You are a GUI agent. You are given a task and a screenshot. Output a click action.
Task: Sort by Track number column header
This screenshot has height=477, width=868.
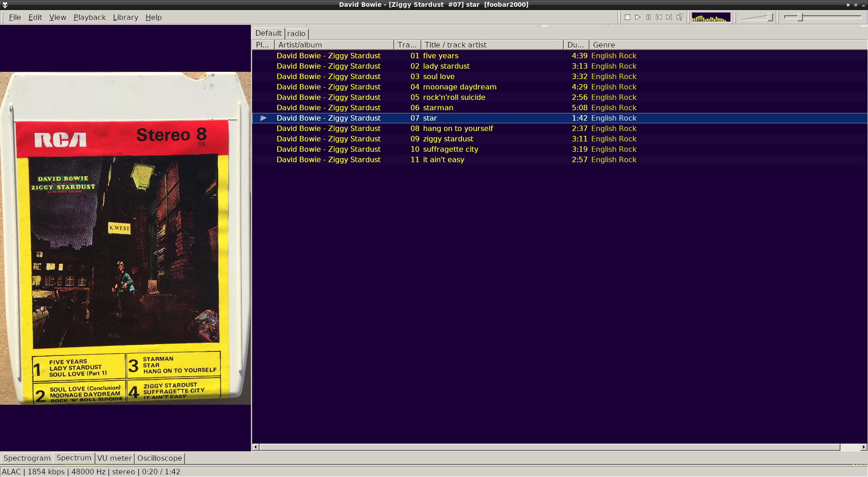tap(407, 45)
